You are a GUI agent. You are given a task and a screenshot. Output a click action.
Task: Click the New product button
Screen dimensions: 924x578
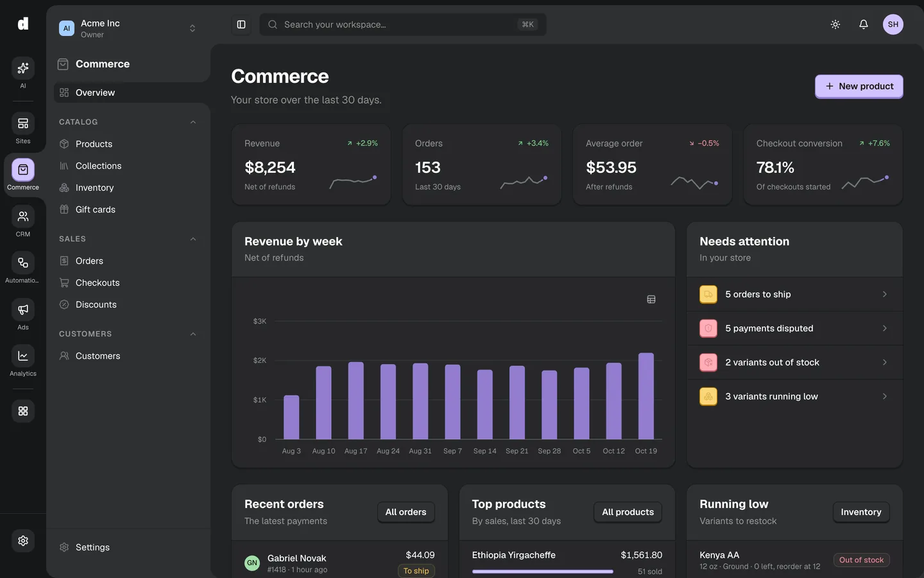click(x=859, y=86)
